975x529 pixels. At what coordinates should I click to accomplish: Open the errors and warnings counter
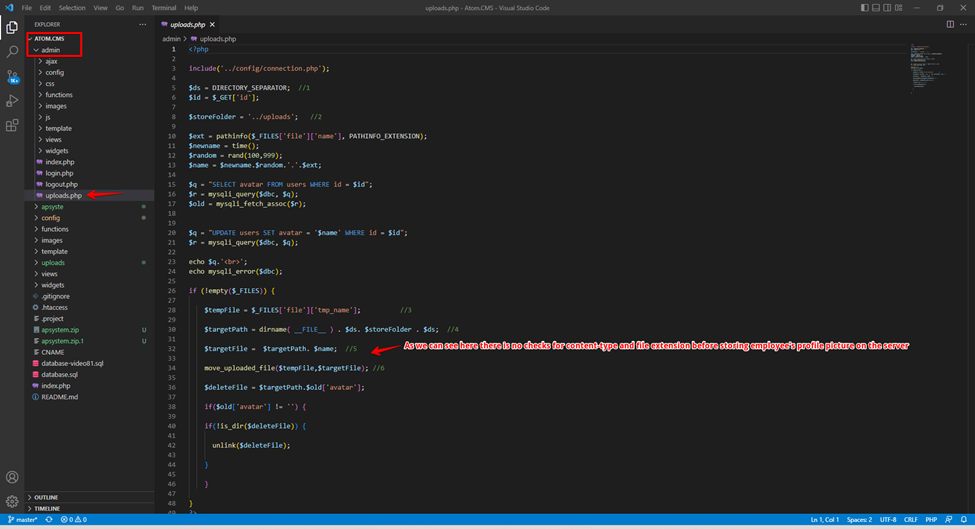(73, 520)
